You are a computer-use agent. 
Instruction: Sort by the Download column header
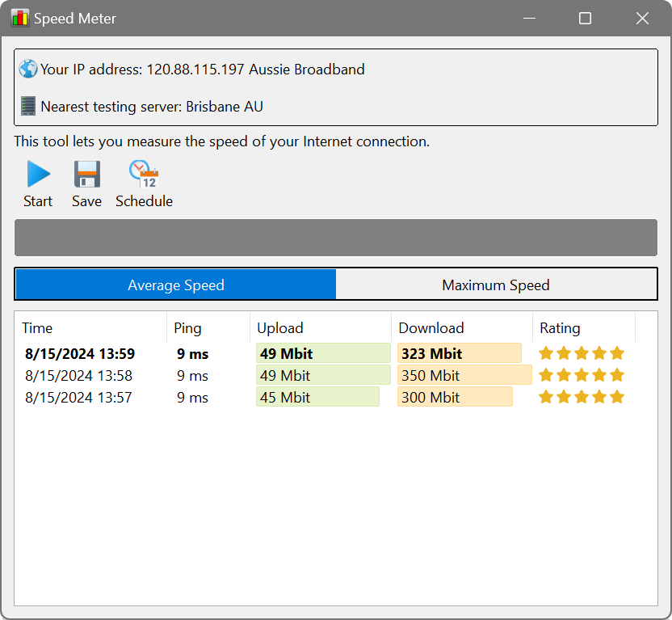(x=462, y=328)
